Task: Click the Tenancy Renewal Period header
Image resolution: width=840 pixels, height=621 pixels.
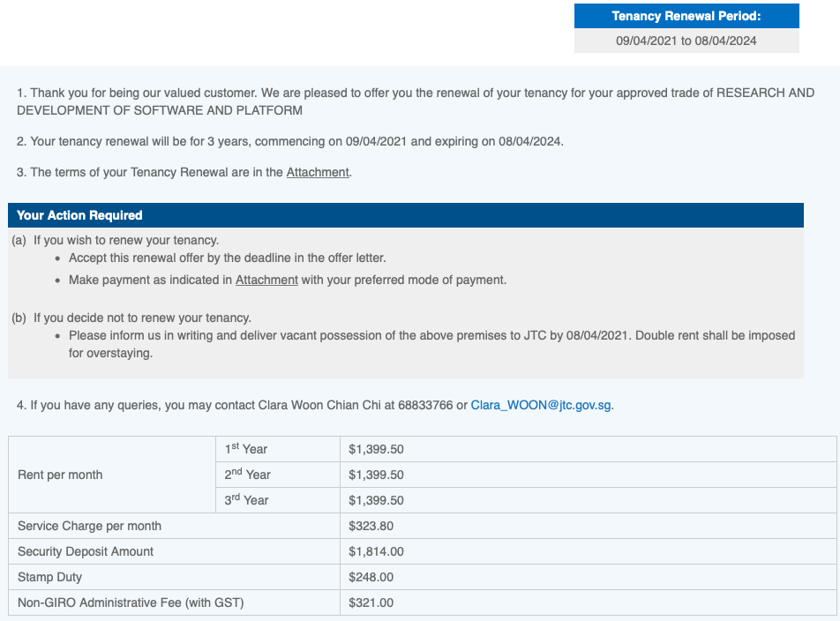Action: (x=686, y=16)
